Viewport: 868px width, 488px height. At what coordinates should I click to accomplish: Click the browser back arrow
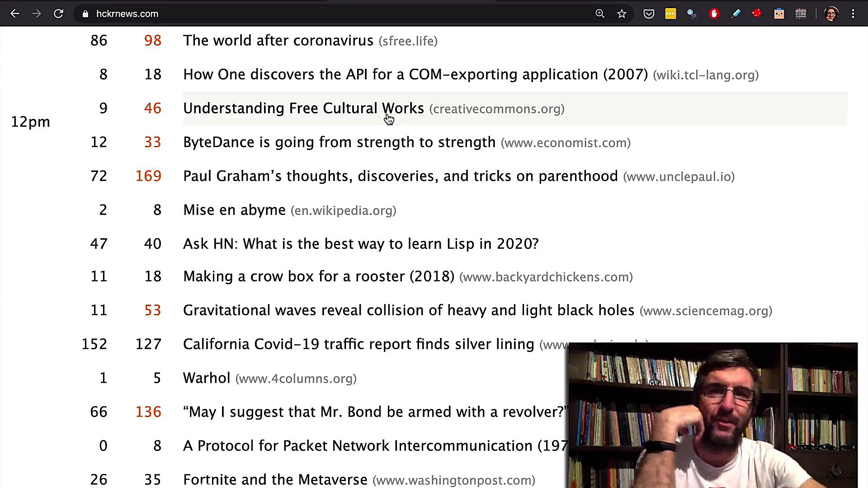tap(15, 14)
